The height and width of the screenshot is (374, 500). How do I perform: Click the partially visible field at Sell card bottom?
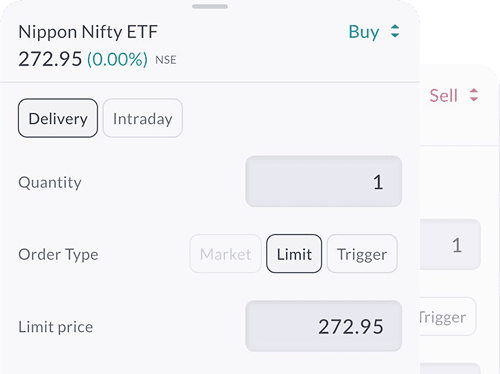(450, 368)
